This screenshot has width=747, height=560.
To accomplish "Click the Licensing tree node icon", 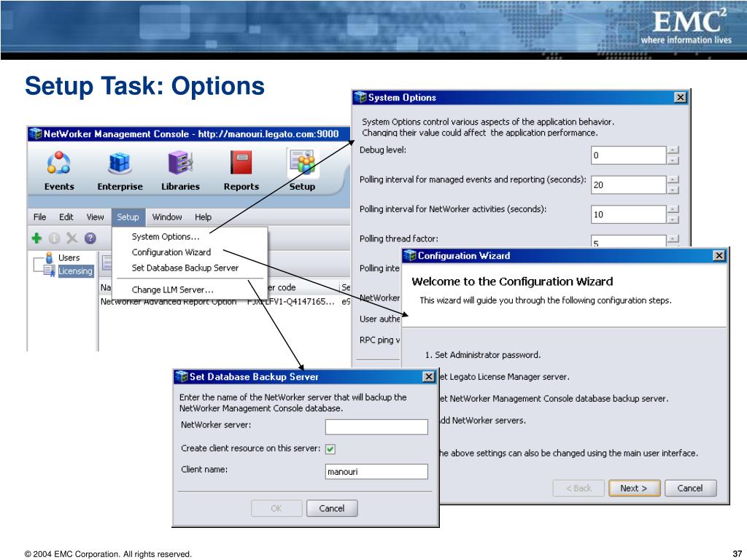I will tap(49, 271).
